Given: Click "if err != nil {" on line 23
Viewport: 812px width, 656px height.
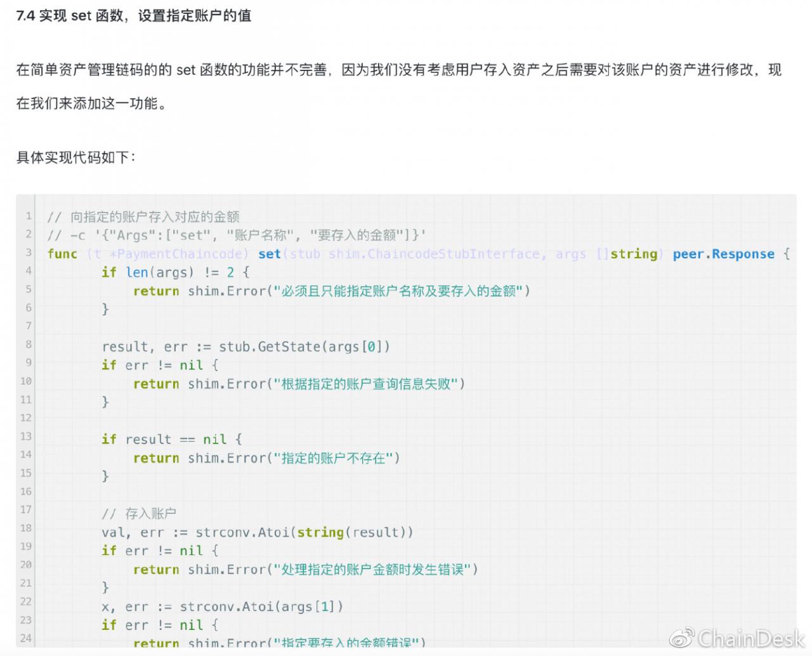Looking at the screenshot, I should 160,625.
